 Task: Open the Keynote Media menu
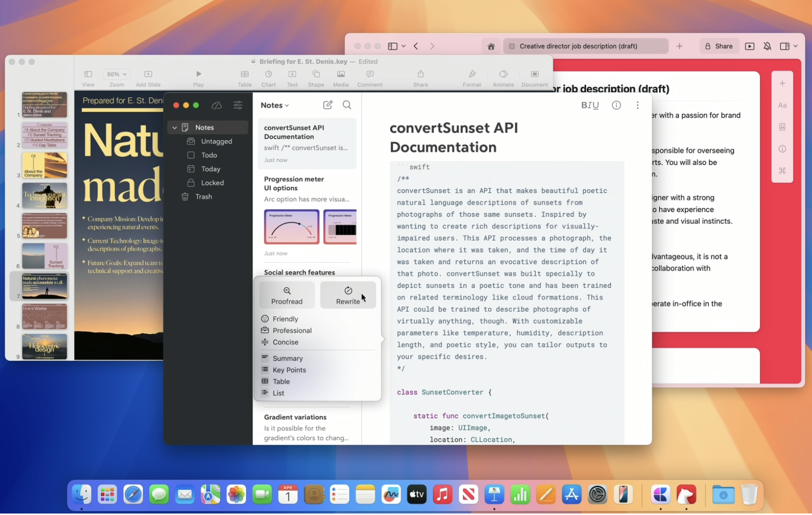pos(341,78)
